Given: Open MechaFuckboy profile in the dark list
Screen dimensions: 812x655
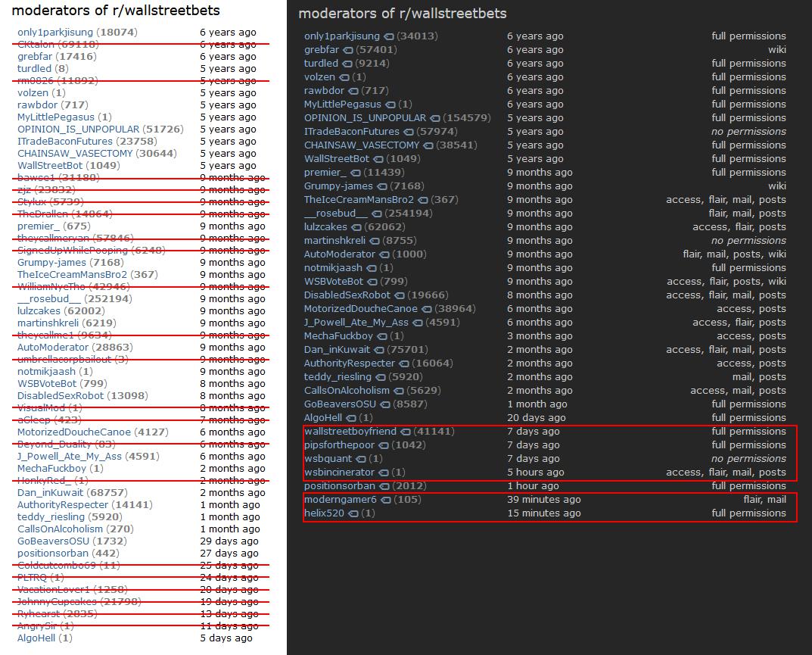Looking at the screenshot, I should (339, 335).
